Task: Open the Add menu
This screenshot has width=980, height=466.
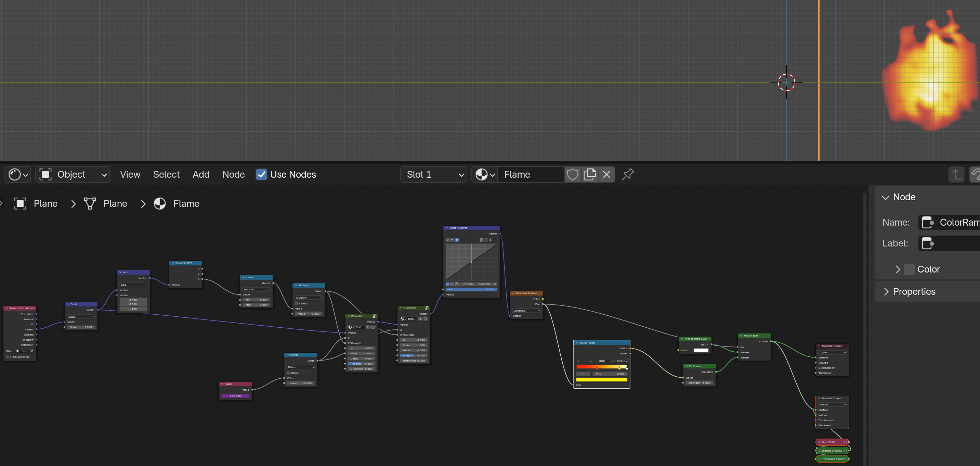Action: tap(200, 174)
